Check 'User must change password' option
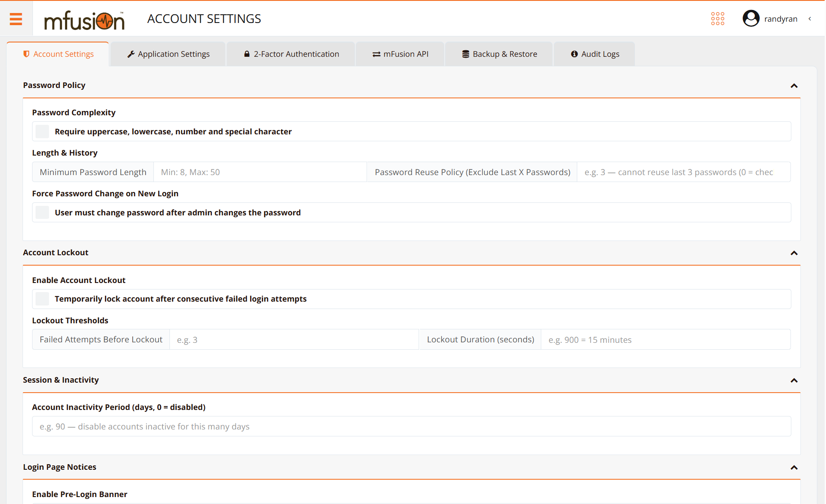 42,212
